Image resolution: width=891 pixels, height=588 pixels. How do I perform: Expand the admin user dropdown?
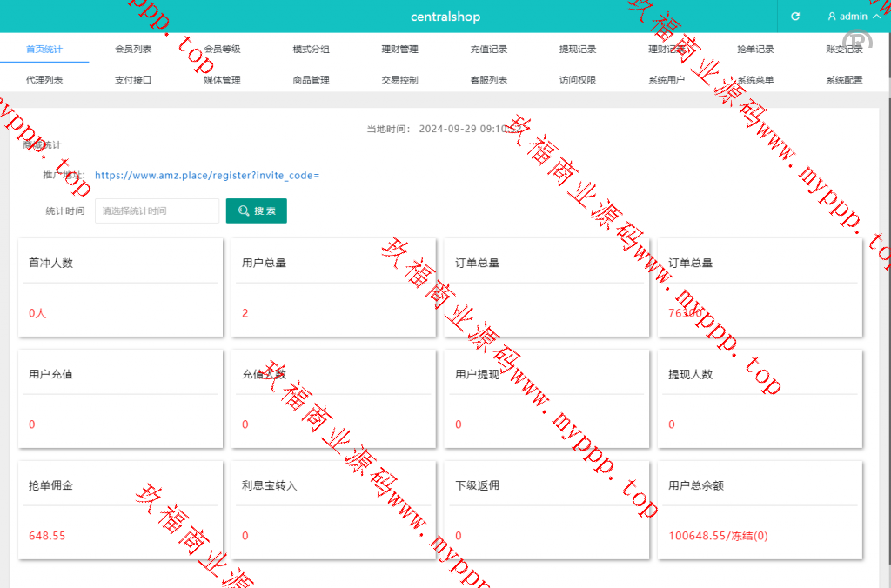click(x=853, y=17)
